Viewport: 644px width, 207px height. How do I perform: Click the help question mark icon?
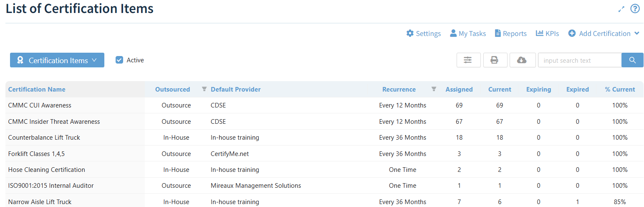(635, 9)
